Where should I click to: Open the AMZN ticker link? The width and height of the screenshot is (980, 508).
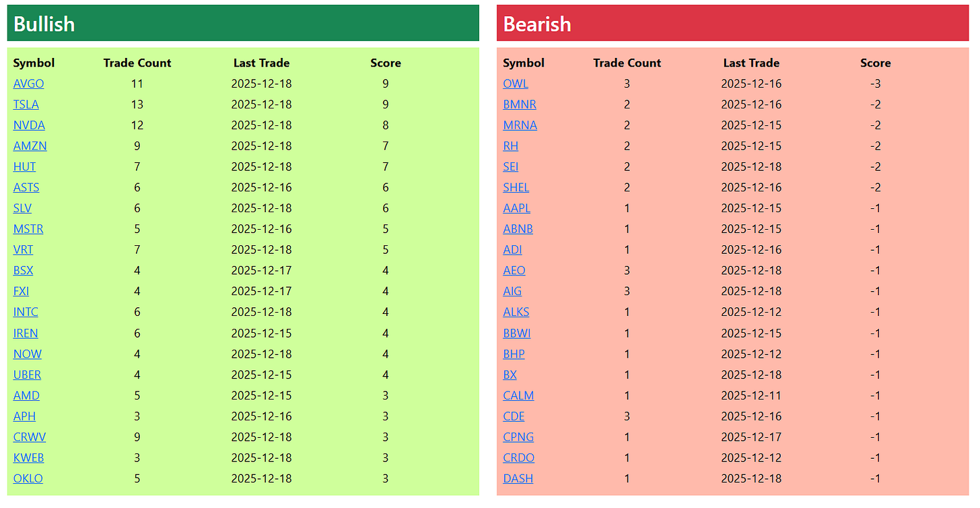(30, 146)
